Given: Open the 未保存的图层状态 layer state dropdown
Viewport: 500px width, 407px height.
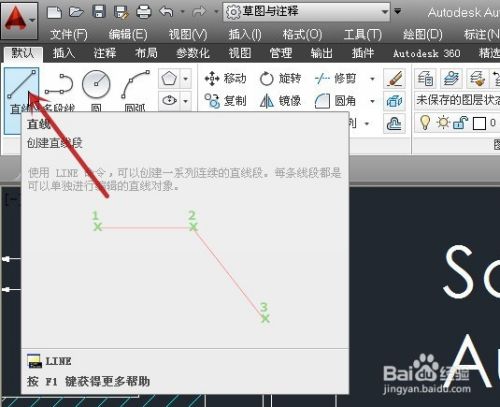Looking at the screenshot, I should (457, 100).
